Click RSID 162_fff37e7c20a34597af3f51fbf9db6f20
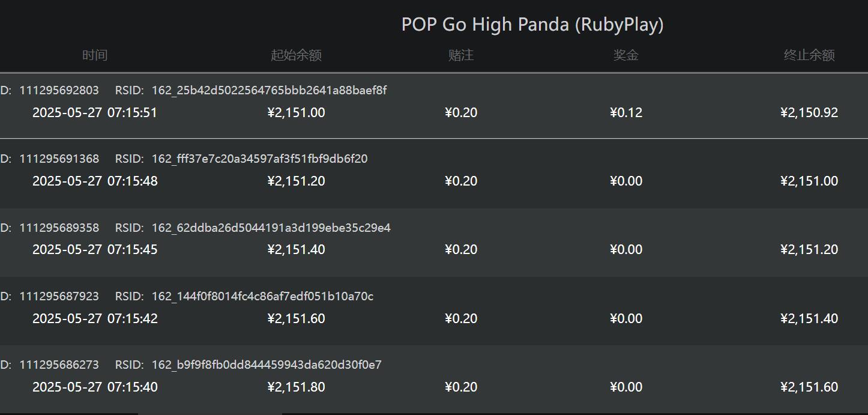 click(x=259, y=159)
